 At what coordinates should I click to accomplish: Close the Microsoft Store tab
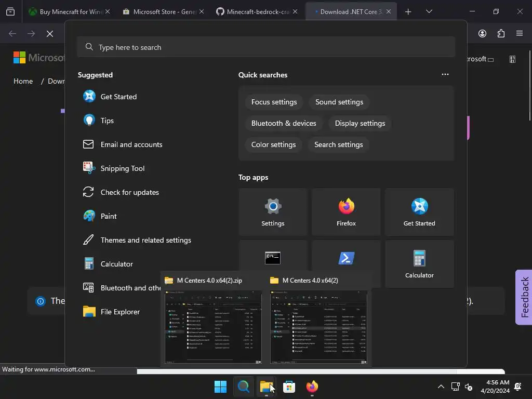pos(201,11)
